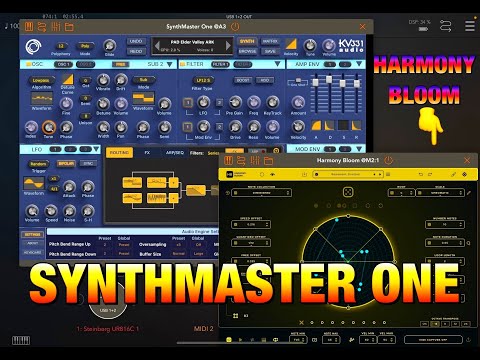This screenshot has width=480, height=360.
Task: Click UNDO button in SynthMaster
Action: [x=136, y=41]
